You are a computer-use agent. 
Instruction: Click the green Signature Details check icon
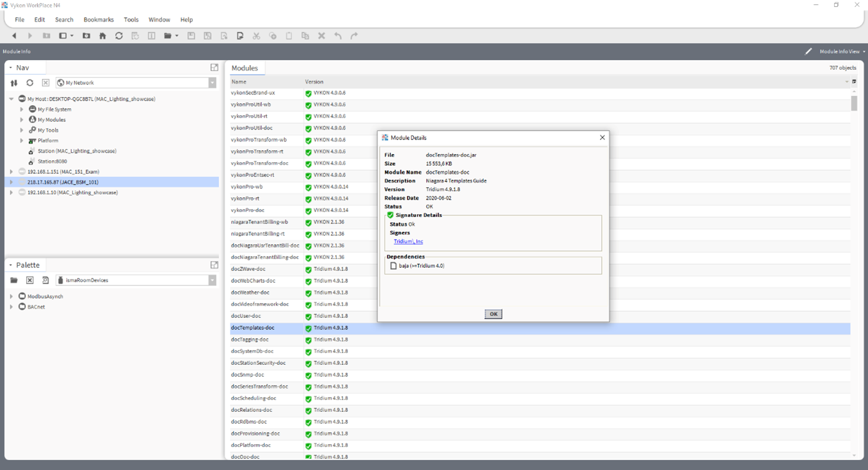(390, 215)
